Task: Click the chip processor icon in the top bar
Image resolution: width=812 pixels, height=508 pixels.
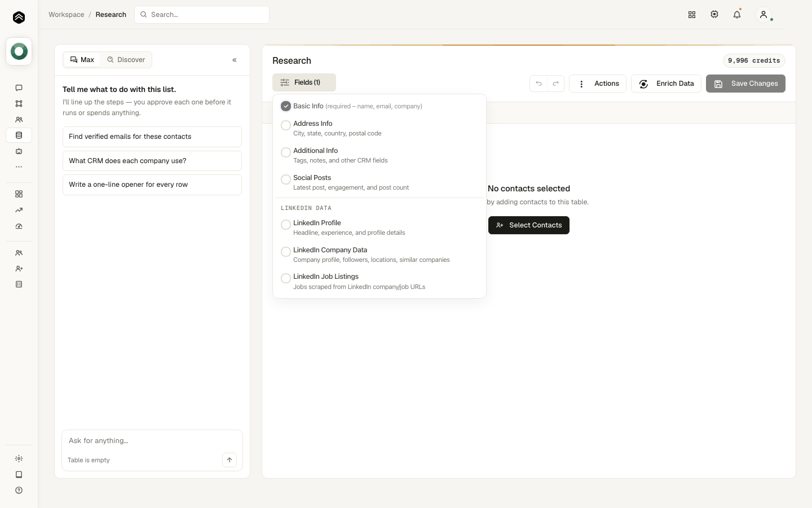Action: 714,15
